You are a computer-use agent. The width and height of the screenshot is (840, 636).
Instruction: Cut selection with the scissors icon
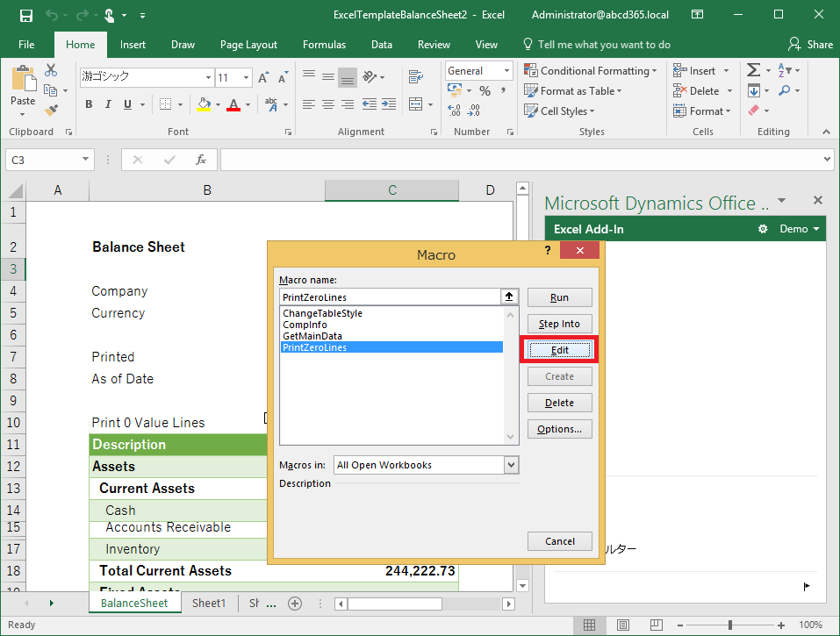pos(51,70)
